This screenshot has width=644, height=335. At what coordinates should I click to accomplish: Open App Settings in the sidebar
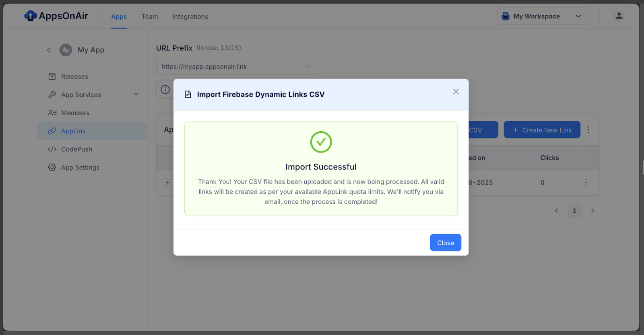click(x=92, y=167)
